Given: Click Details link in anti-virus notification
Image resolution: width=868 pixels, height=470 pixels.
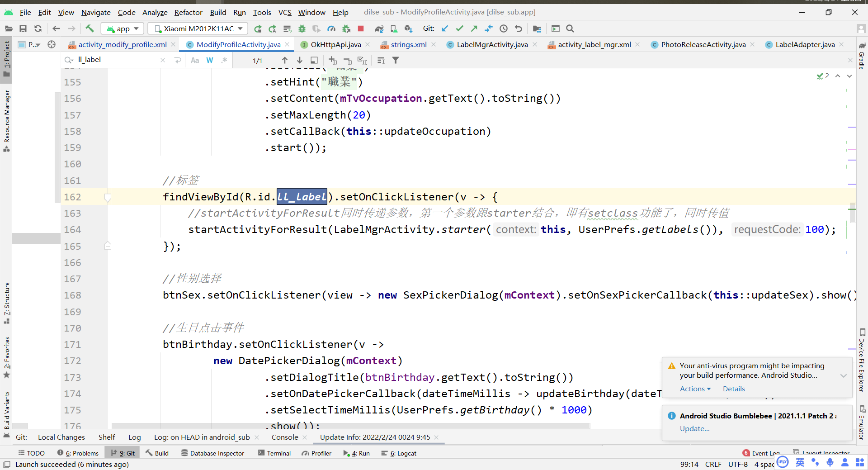Looking at the screenshot, I should 734,389.
